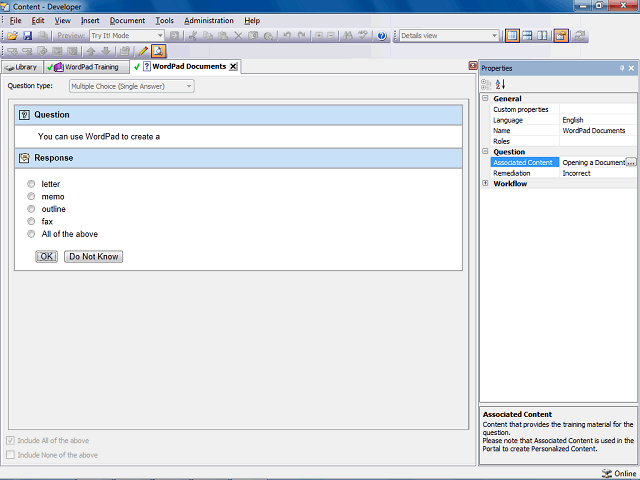Screen dimensions: 640x480
Task: Click the highlighted preview magnifier icon
Action: 158,51
